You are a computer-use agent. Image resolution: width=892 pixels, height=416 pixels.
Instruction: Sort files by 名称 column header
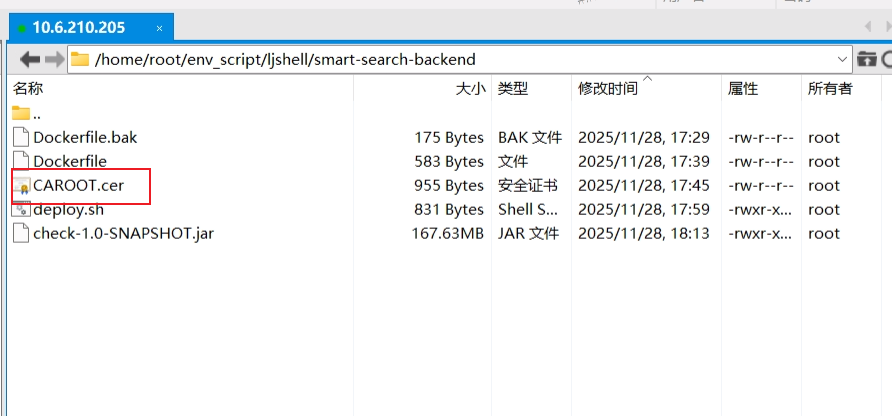[x=28, y=89]
